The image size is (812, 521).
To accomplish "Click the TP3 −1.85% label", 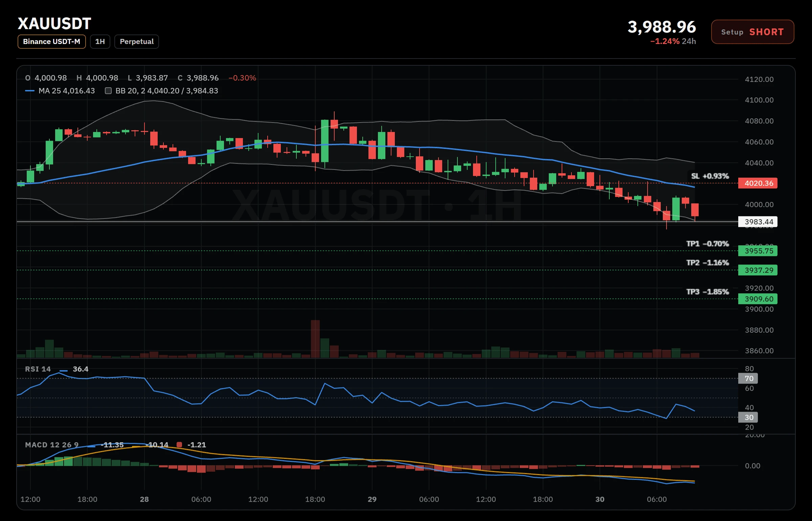I will [707, 292].
